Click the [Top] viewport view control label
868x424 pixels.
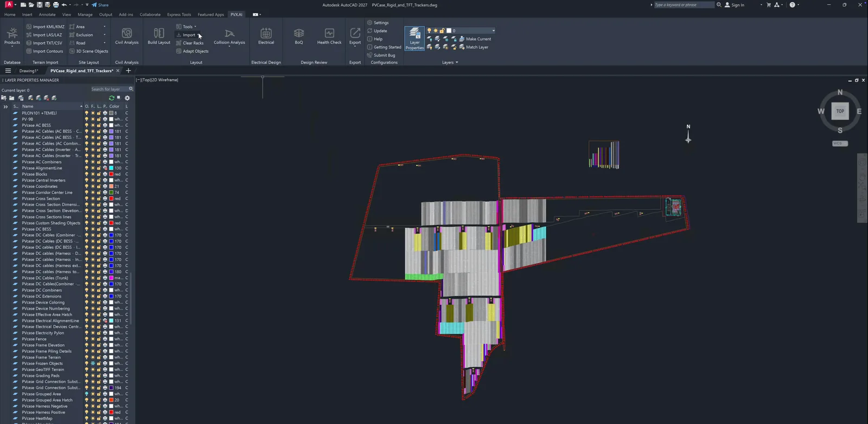point(145,80)
